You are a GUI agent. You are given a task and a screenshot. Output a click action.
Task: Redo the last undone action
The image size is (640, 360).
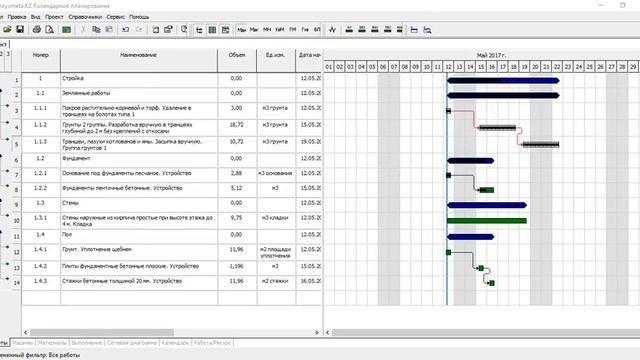point(138,29)
